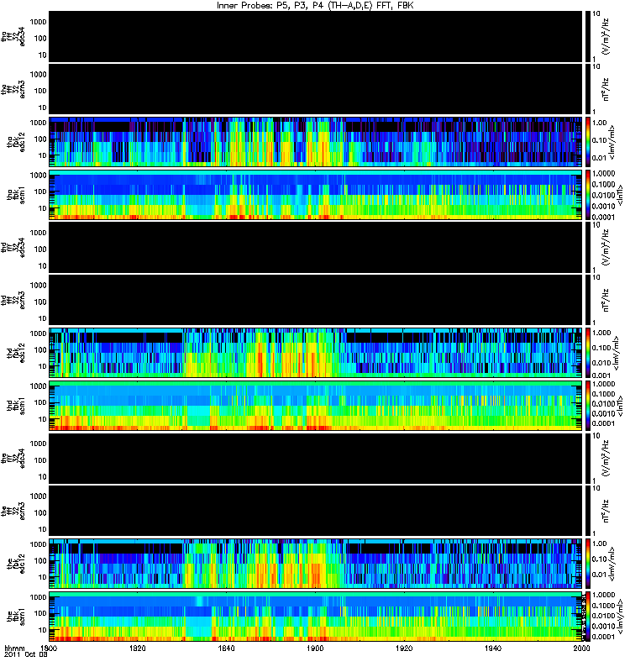Image resolution: width=630 pixels, height=672 pixels.
Task: Click the tha fbk edc12 color bar
Action: [587, 142]
